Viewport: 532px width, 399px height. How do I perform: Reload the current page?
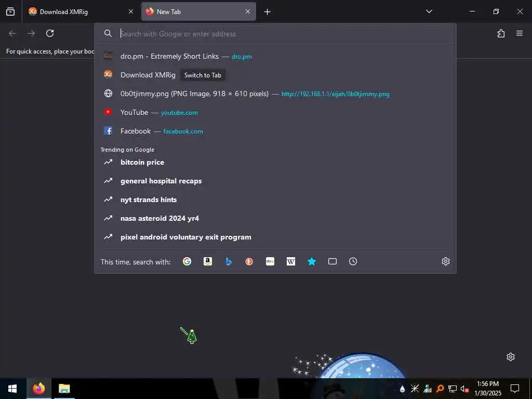(50, 33)
